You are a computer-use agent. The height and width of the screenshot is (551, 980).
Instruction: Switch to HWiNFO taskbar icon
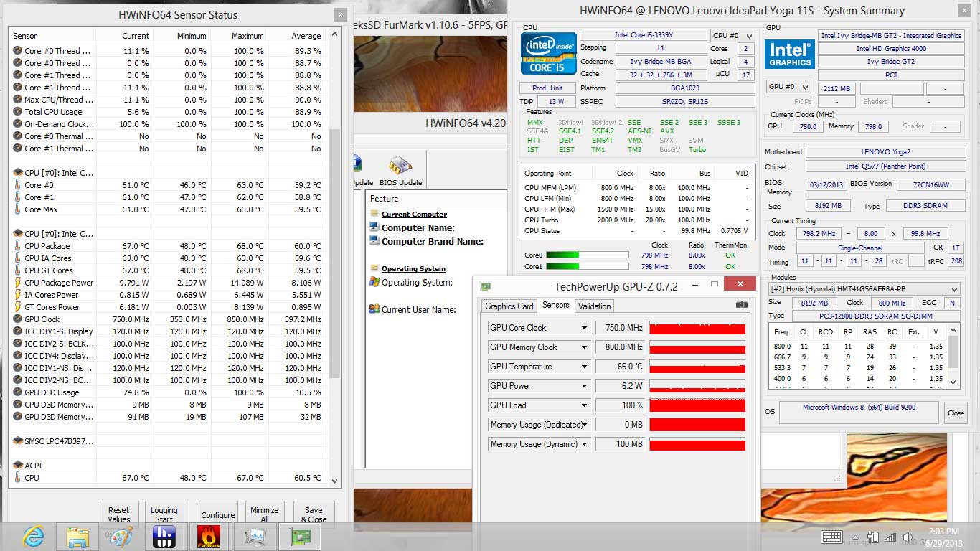click(x=164, y=537)
